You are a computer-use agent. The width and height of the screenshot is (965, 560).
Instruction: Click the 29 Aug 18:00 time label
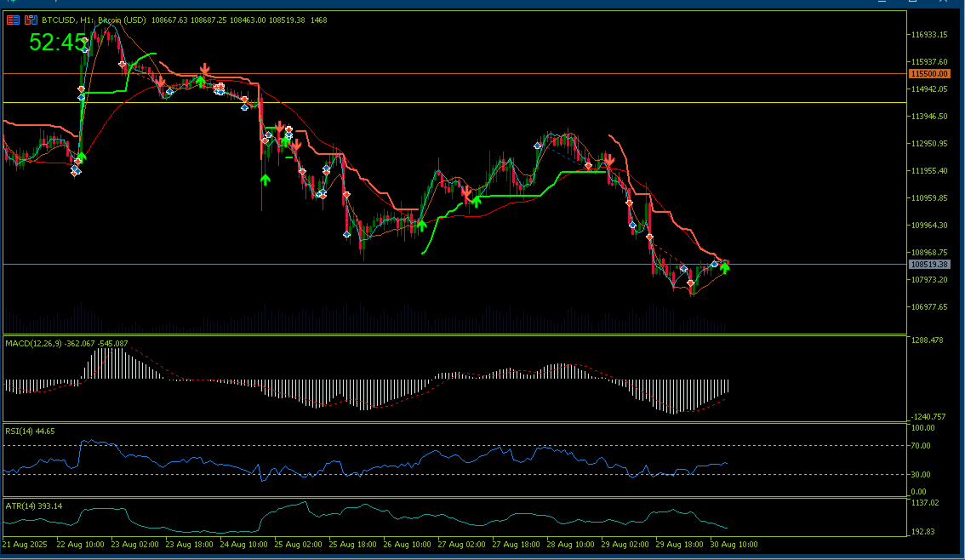pos(679,545)
